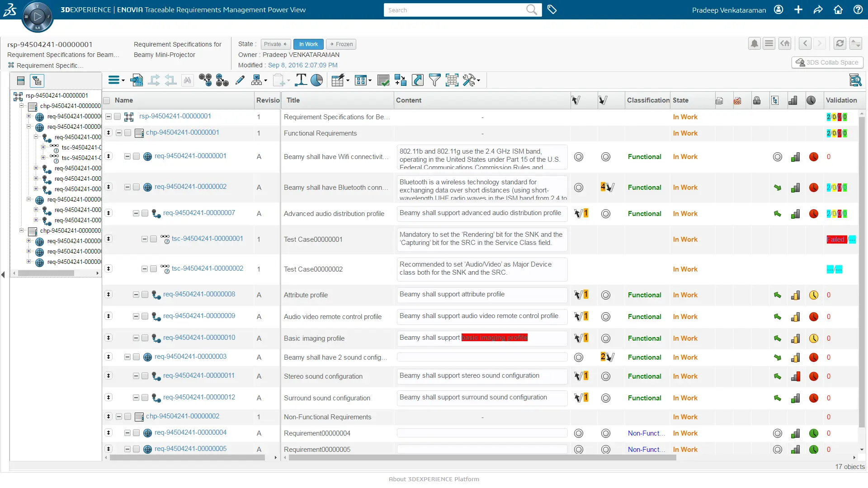Click the notification bell icon
This screenshot has width=868, height=488.
pos(754,43)
